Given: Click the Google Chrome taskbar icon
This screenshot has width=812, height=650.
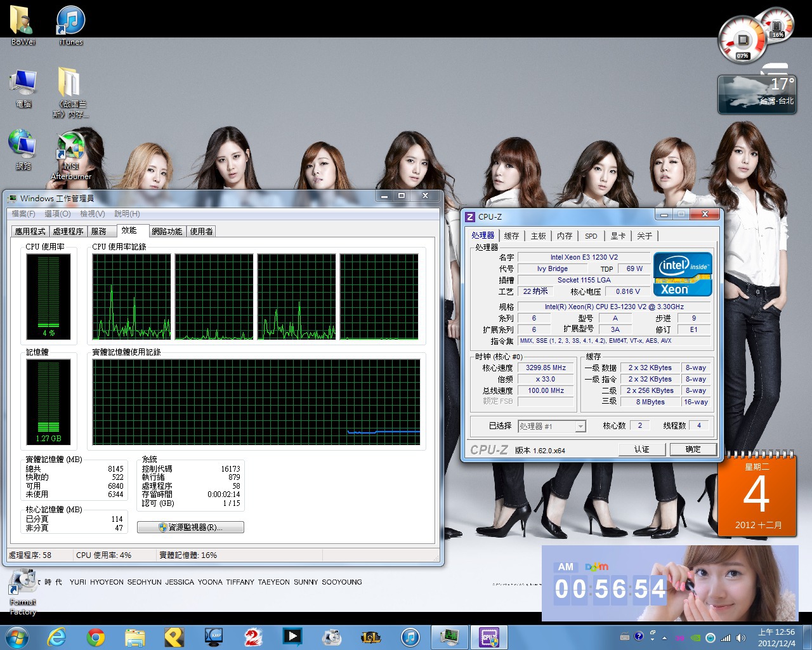Looking at the screenshot, I should [96, 637].
